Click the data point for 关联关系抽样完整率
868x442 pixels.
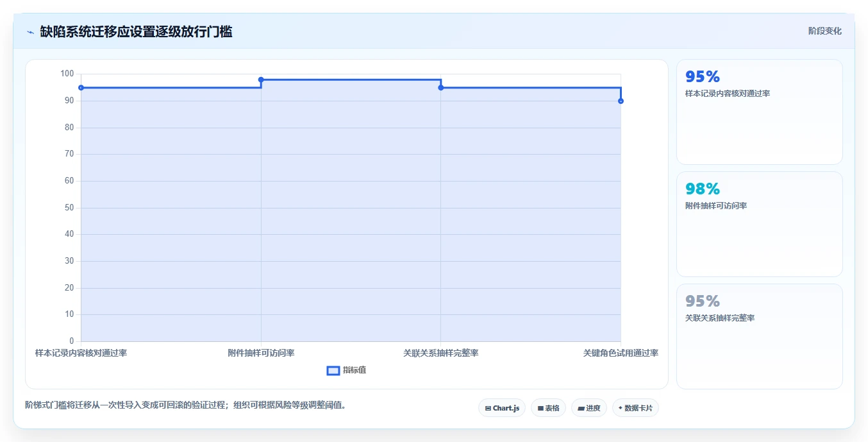(441, 87)
